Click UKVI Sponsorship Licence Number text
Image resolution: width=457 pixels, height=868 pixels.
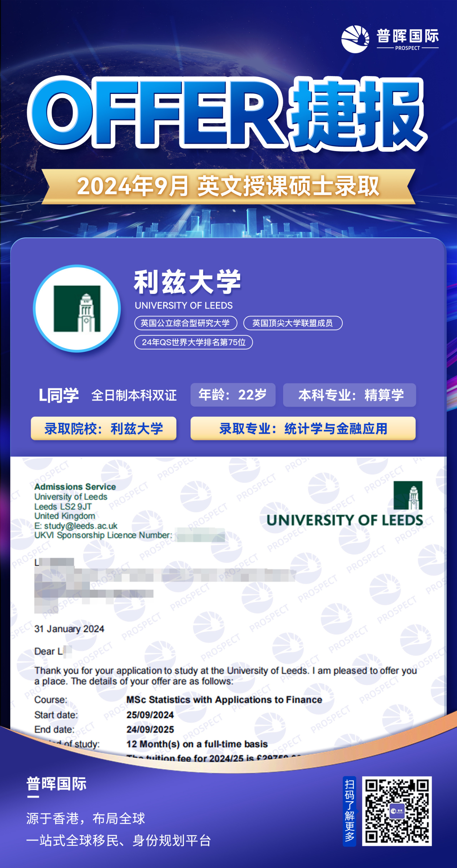click(x=103, y=535)
